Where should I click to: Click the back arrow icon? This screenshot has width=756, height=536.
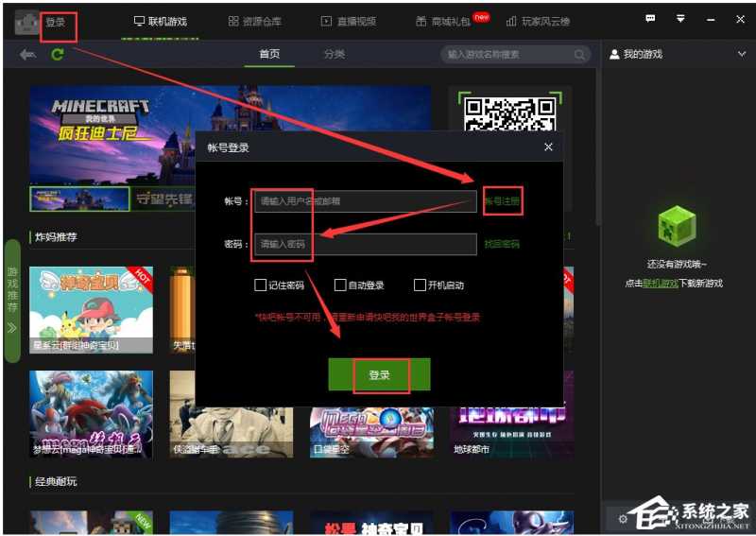(27, 55)
